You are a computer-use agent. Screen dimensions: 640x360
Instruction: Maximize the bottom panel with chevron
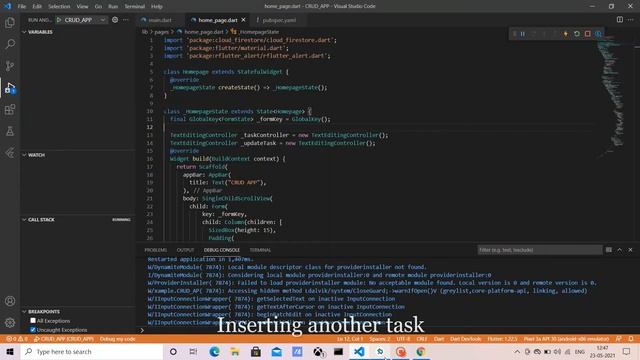coord(620,250)
